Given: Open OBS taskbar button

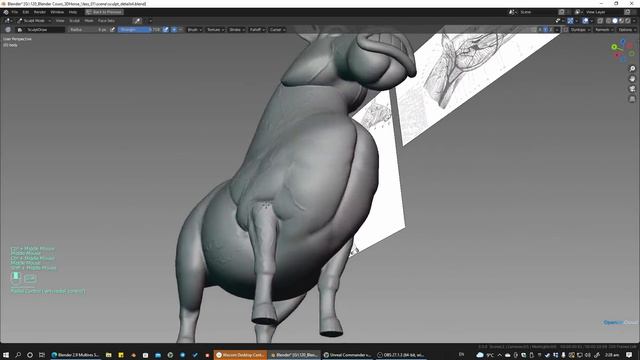Looking at the screenshot, I should 401,355.
